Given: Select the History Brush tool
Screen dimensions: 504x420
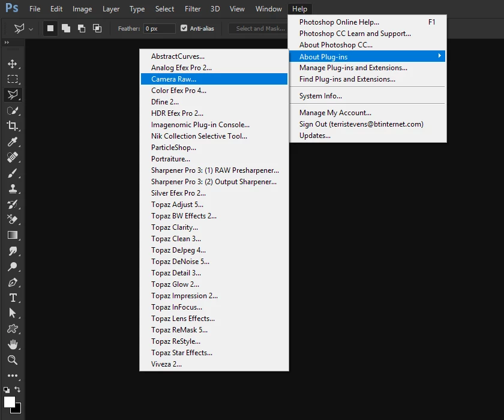Looking at the screenshot, I should click(13, 204).
